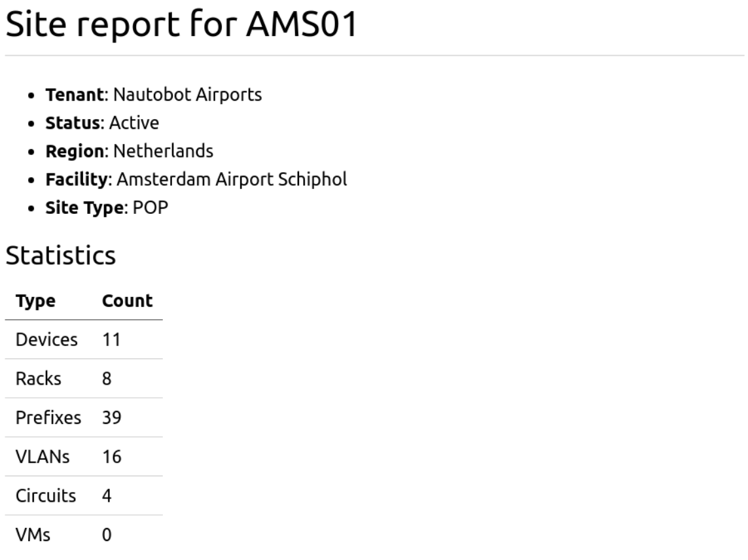Click the Facility 'Amsterdam Airport Schiphol' line

196,179
